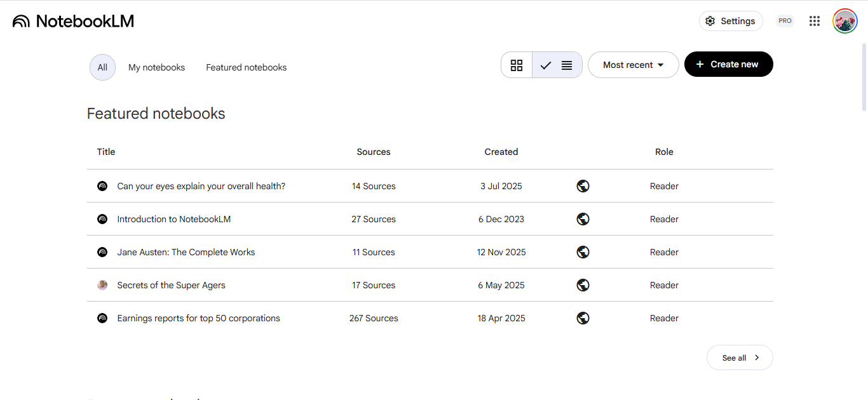This screenshot has height=400, width=868.
Task: Click the page vertical scrollbar
Action: tap(864, 76)
